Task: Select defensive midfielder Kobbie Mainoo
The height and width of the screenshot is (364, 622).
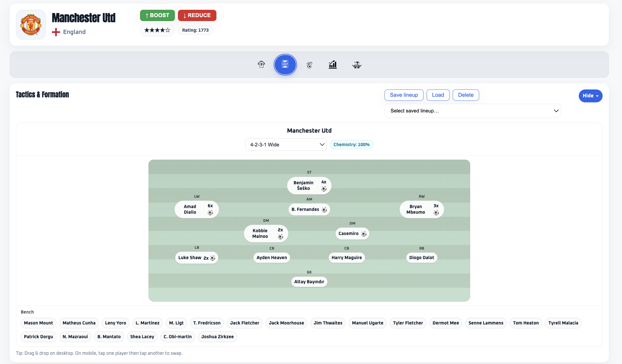Action: point(266,234)
